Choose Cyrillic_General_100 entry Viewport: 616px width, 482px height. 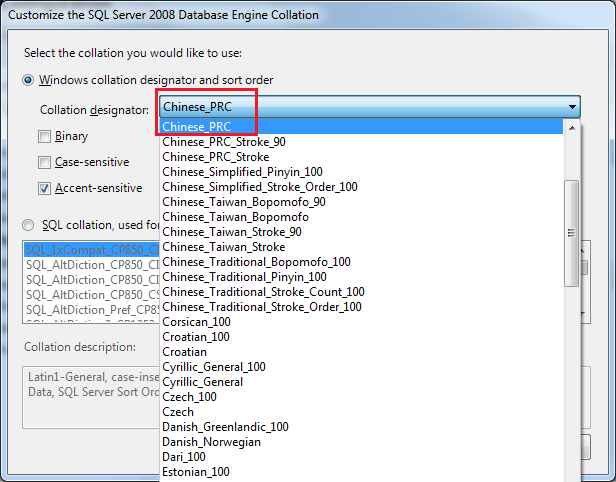pos(361,367)
